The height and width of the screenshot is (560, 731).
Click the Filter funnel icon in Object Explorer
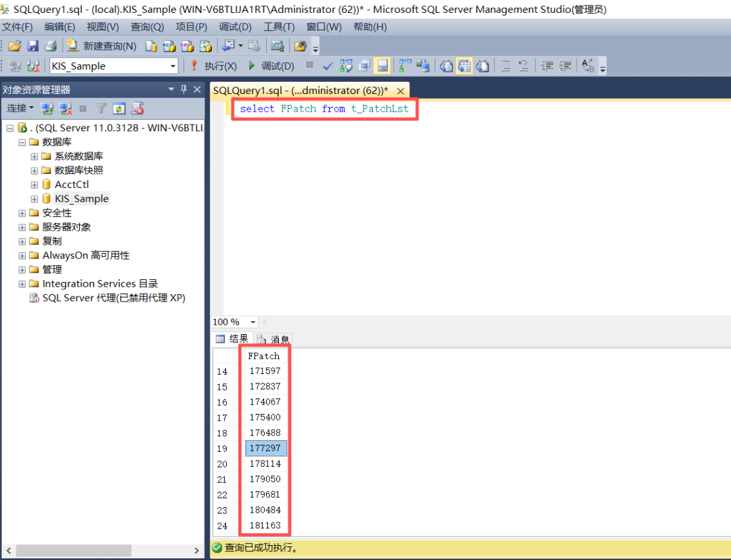point(101,108)
